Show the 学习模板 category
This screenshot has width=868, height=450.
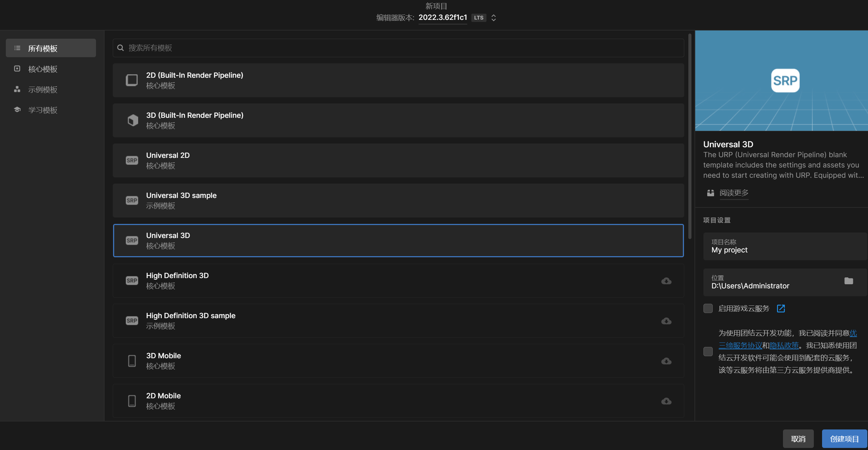coord(51,110)
